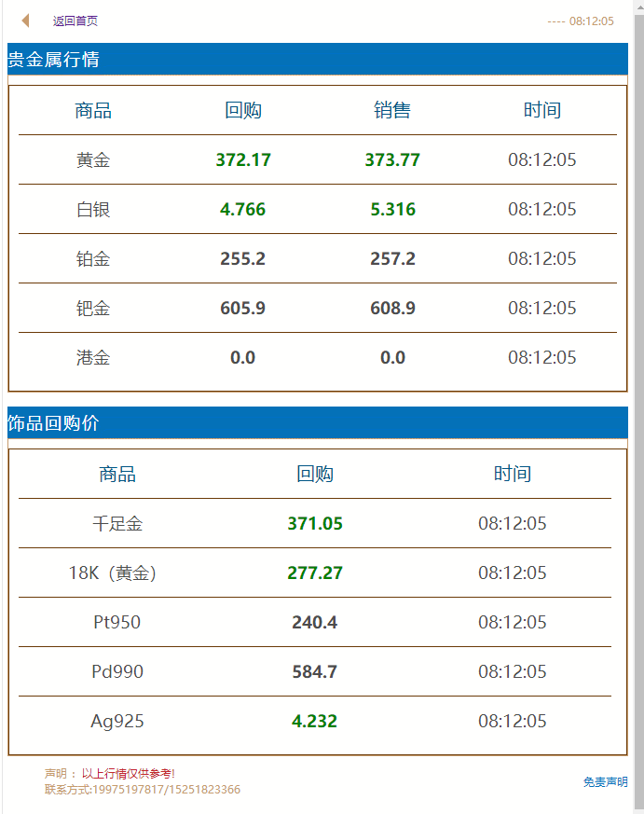The image size is (644, 814).
Task: Open the 免责声明 link
Action: coord(605,782)
